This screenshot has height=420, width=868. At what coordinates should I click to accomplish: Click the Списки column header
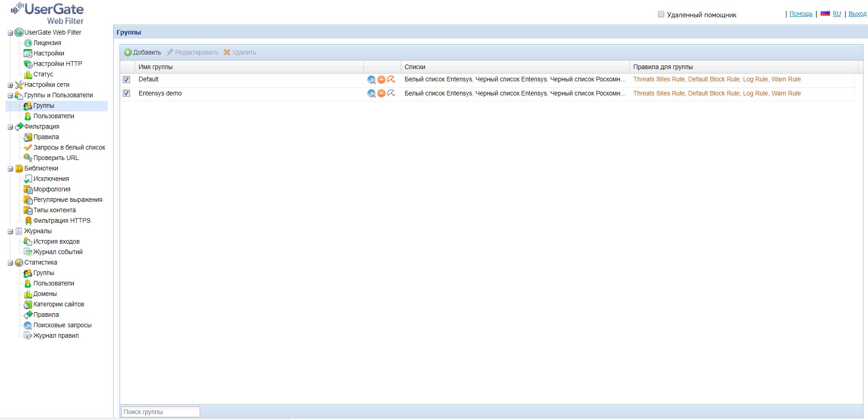[x=515, y=67]
